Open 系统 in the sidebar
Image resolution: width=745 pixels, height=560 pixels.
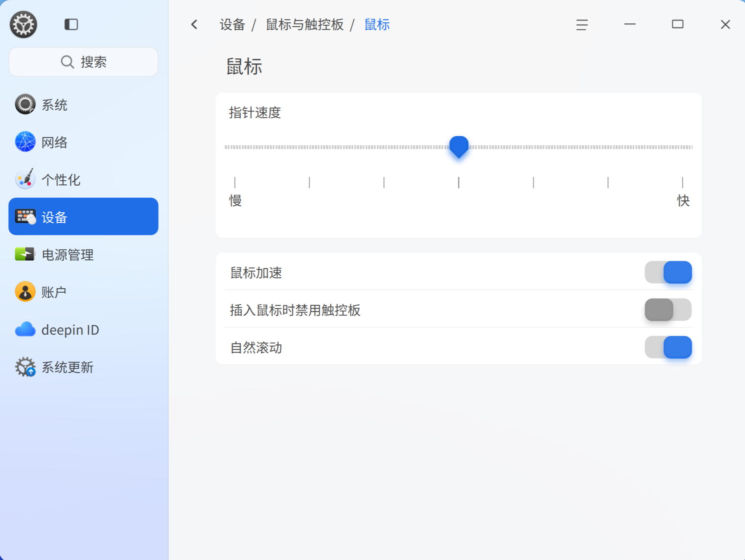(x=83, y=105)
